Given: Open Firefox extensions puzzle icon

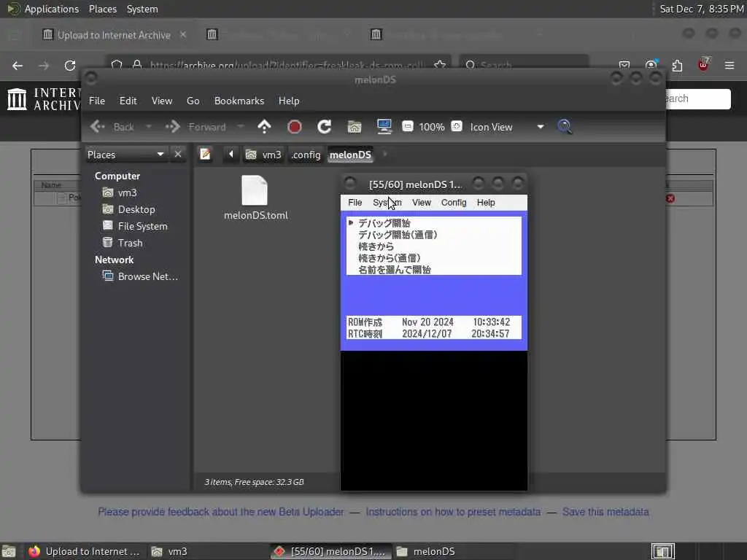Looking at the screenshot, I should point(677,66).
